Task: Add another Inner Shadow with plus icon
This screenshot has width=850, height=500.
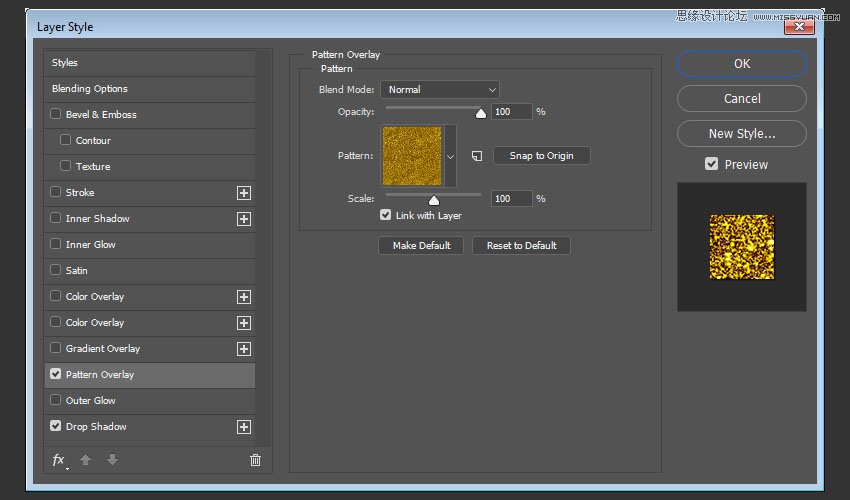Action: 243,219
